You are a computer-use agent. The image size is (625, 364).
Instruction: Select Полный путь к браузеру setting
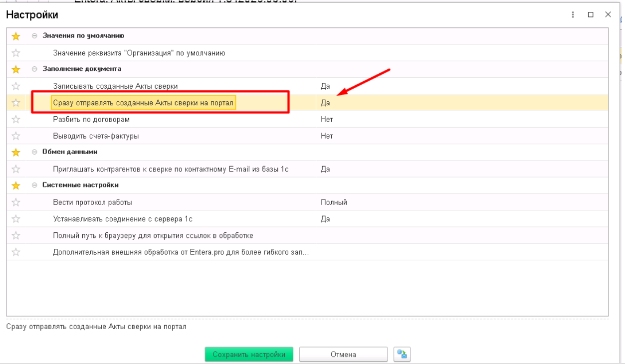point(153,235)
